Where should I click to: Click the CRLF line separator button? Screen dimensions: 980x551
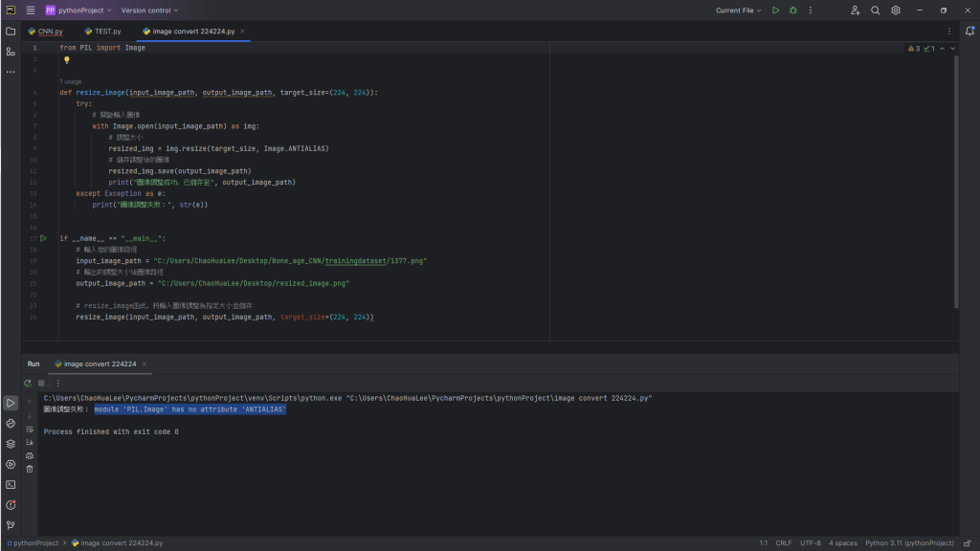[784, 543]
